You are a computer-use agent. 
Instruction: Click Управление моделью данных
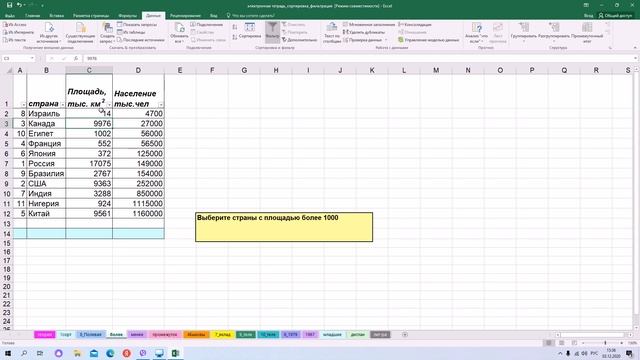(429, 40)
